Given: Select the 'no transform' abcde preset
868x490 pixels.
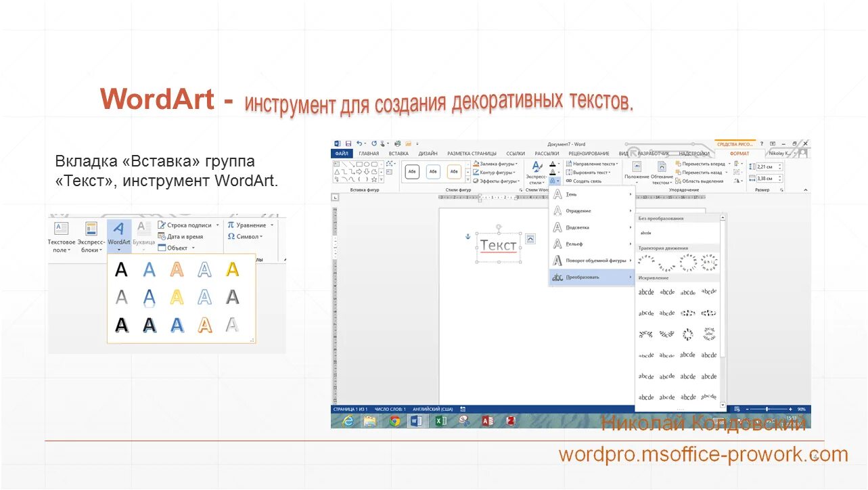Looking at the screenshot, I should (x=646, y=232).
